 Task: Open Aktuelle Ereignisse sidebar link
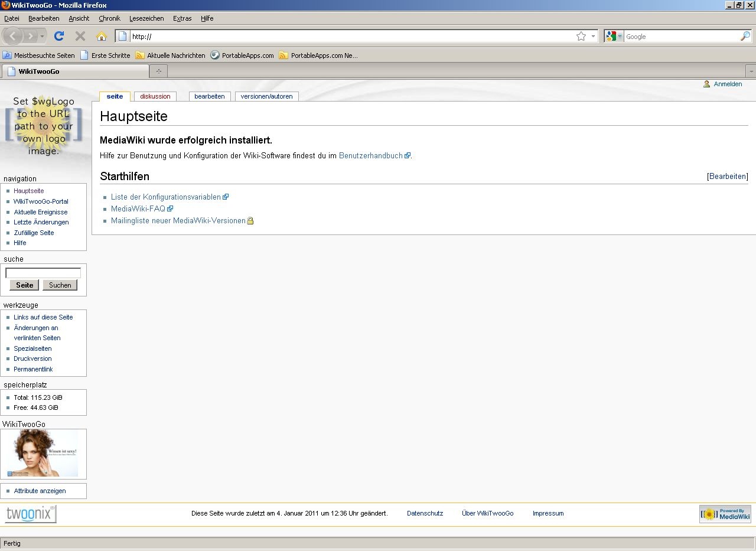point(41,212)
